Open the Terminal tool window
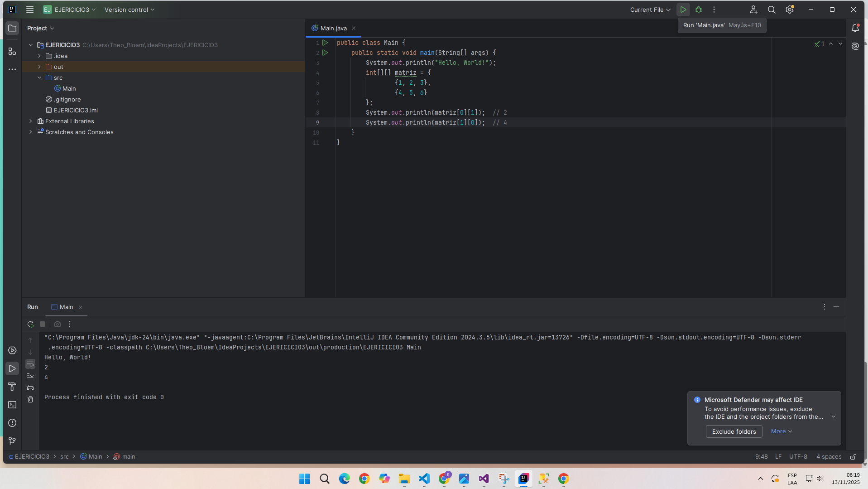This screenshot has width=868, height=489. tap(12, 405)
